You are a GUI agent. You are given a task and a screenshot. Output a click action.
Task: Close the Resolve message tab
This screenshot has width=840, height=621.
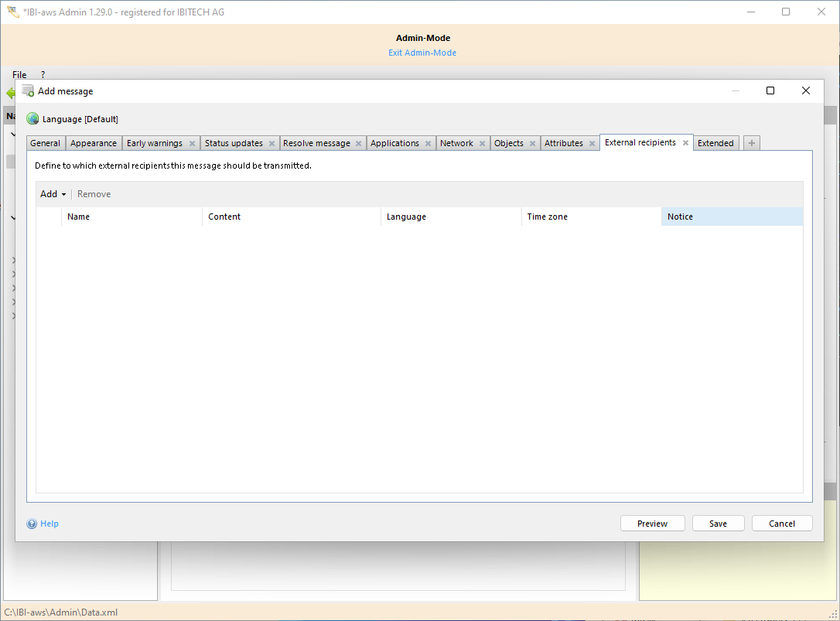pyautogui.click(x=359, y=144)
